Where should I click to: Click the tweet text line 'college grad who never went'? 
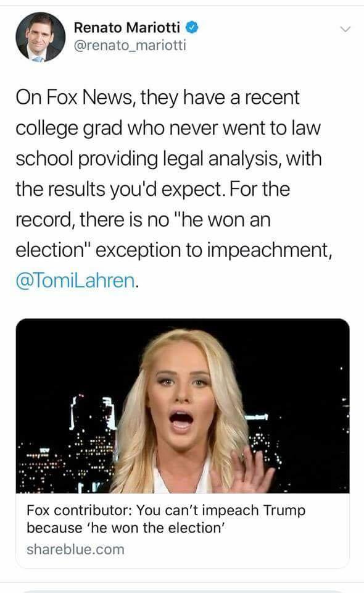click(168, 128)
